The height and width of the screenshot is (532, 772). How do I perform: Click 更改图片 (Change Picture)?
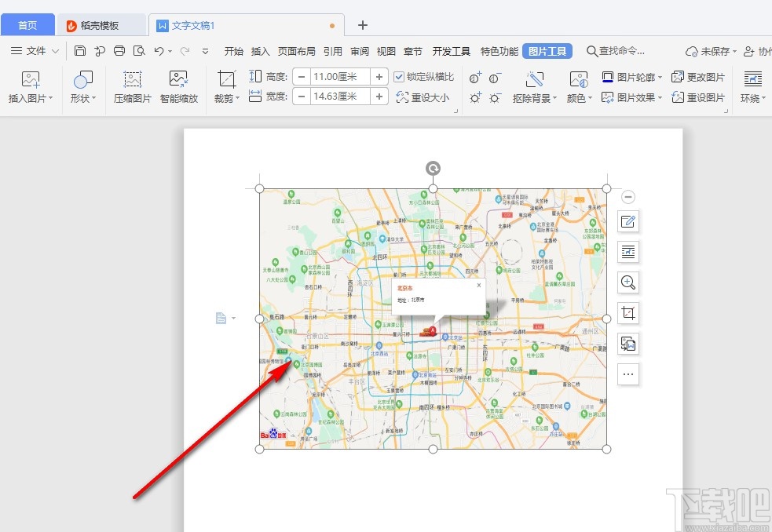pyautogui.click(x=700, y=77)
